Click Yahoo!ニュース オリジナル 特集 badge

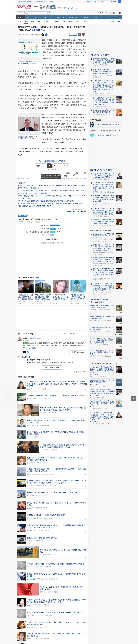click(77, 35)
